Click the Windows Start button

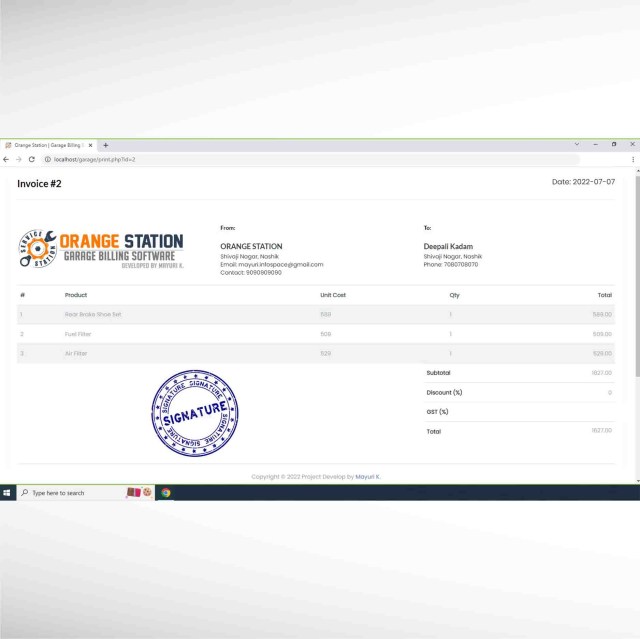(x=7, y=493)
